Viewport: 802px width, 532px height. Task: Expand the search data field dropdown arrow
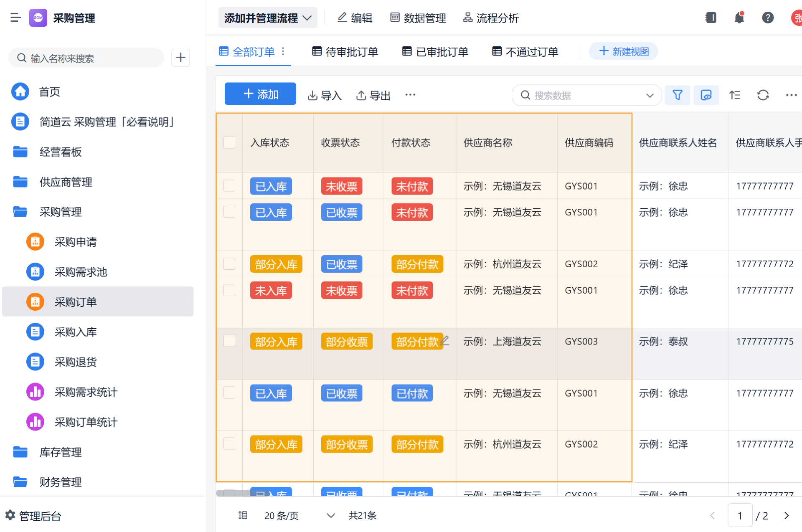[650, 95]
